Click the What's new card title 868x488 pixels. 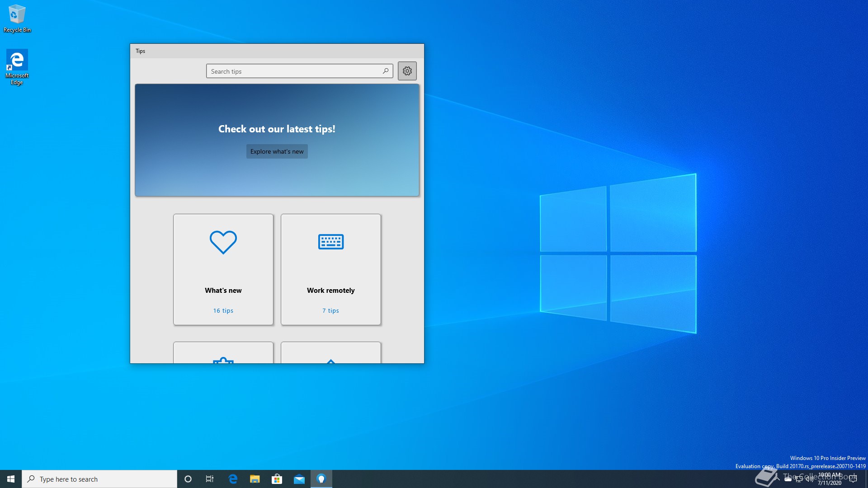(x=223, y=290)
